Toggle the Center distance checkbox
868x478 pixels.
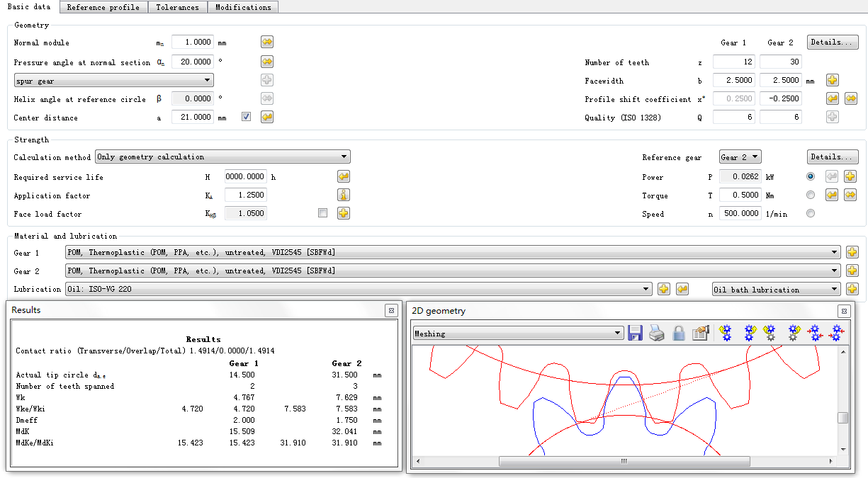[246, 117]
